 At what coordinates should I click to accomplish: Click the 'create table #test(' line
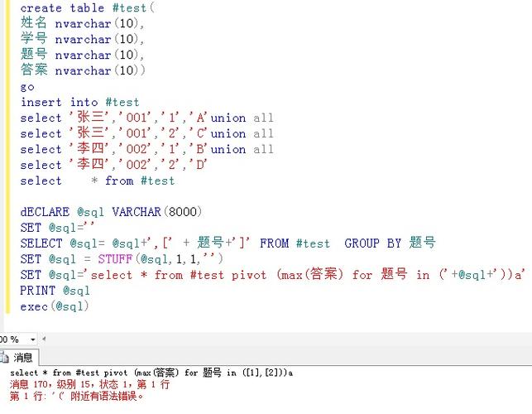tap(87, 8)
